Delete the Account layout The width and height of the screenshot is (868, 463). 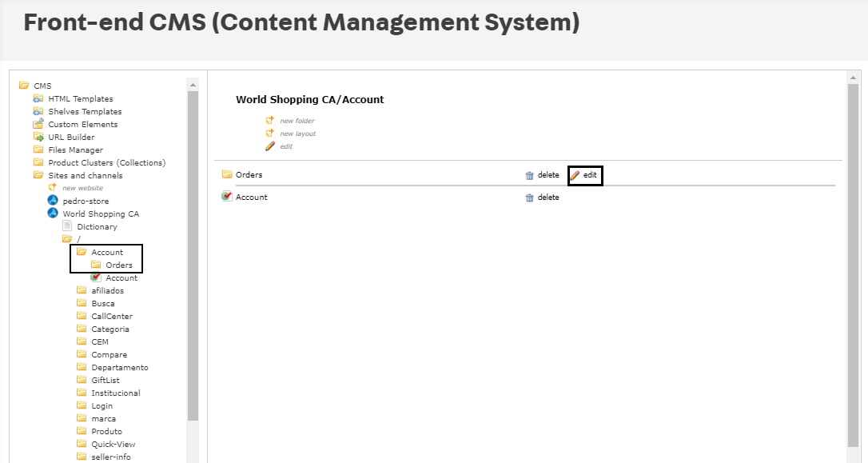[542, 197]
